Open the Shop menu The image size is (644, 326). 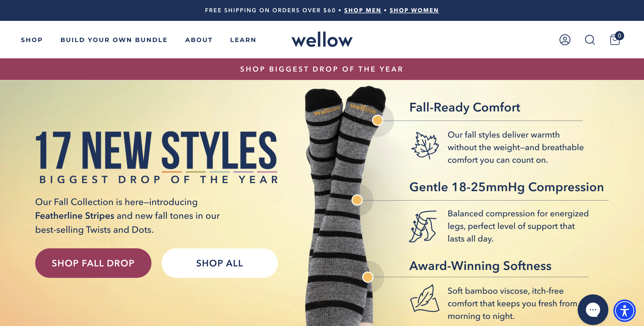[x=32, y=40]
